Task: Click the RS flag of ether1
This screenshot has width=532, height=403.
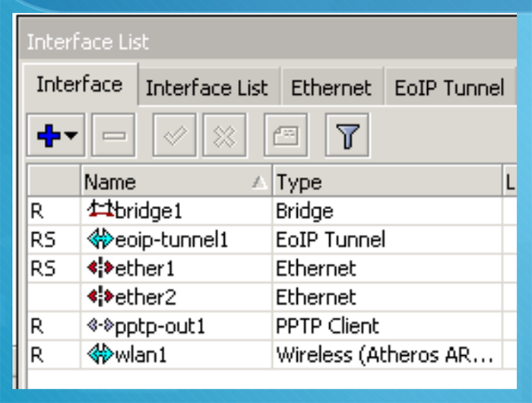Action: pos(43,268)
